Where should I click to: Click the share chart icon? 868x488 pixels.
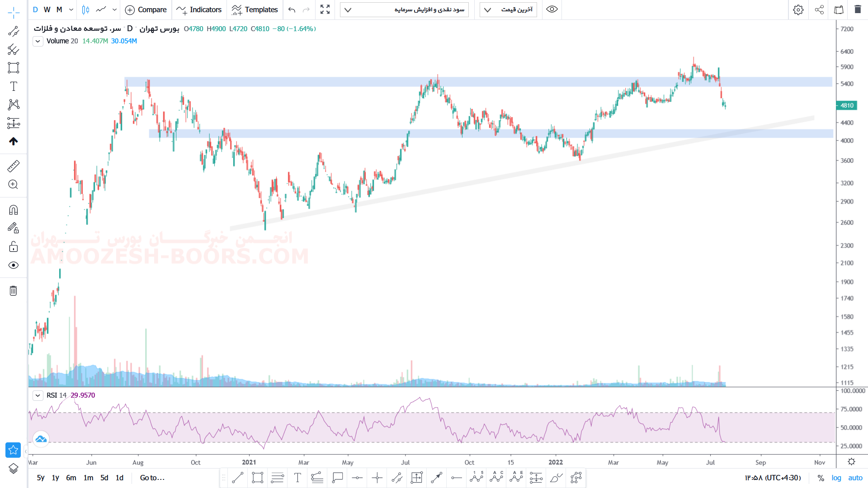point(819,9)
